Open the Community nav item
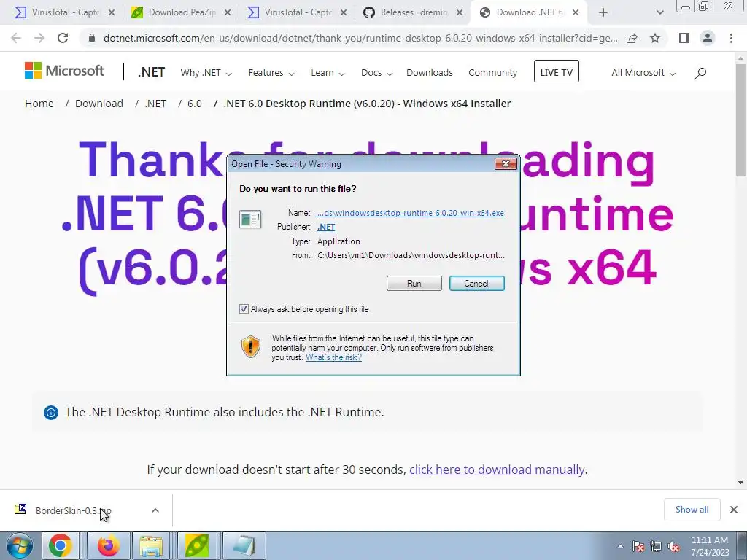 492,73
